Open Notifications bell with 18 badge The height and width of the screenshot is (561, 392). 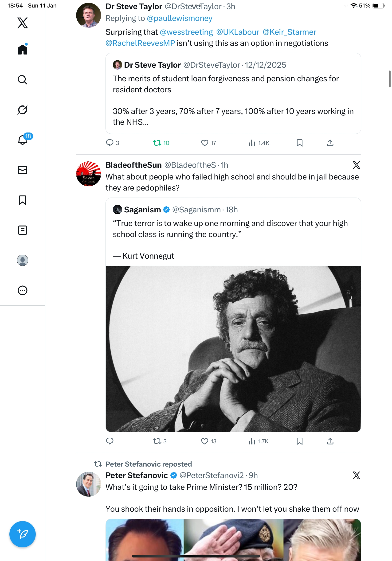[23, 140]
